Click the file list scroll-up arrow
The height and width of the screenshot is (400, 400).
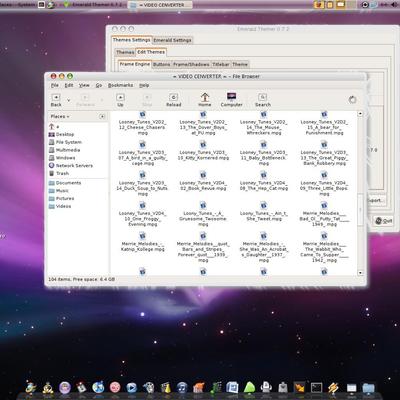click(360, 114)
